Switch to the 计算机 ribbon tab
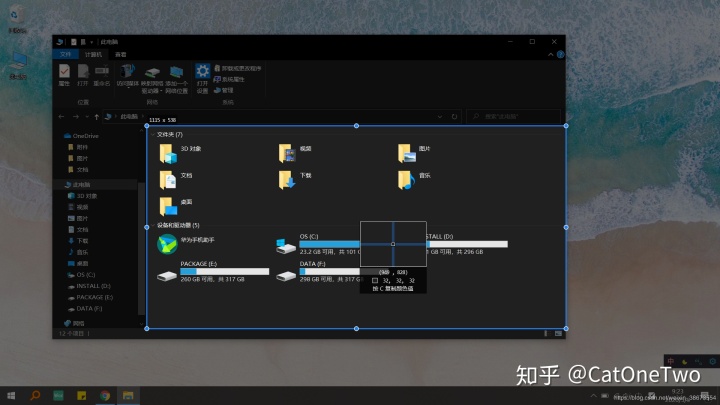This screenshot has width=720, height=405. pyautogui.click(x=94, y=54)
